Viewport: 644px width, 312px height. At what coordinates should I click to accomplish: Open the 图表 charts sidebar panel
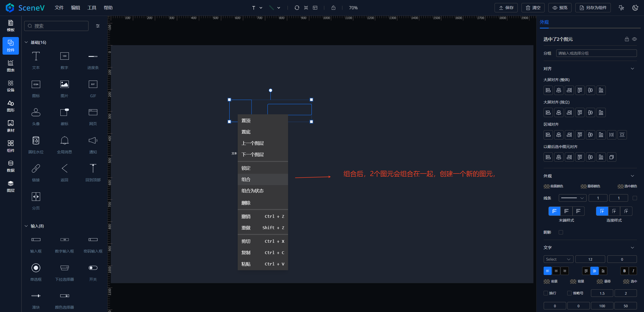tap(11, 66)
